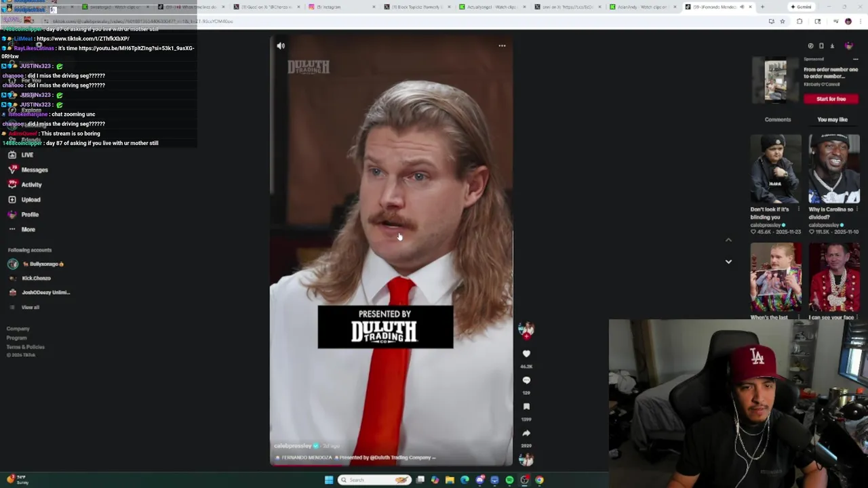Screen dimensions: 868x488
Task: Open Spotify from the taskbar
Action: [509, 480]
